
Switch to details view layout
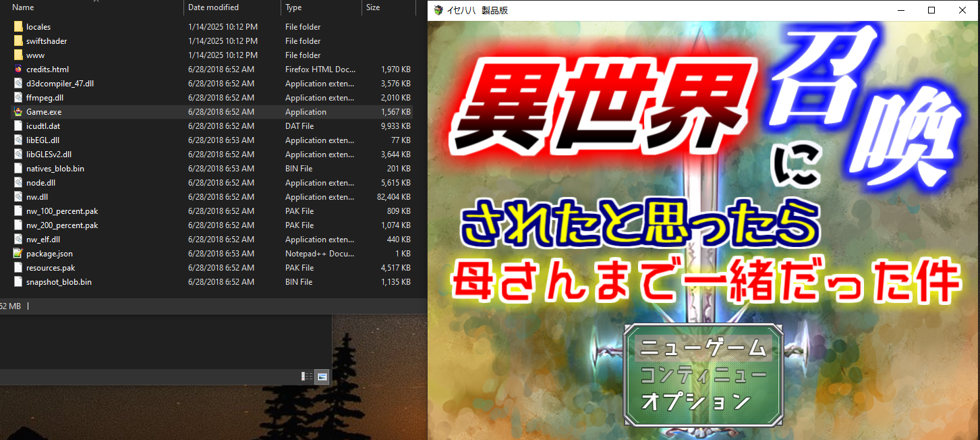[x=307, y=377]
